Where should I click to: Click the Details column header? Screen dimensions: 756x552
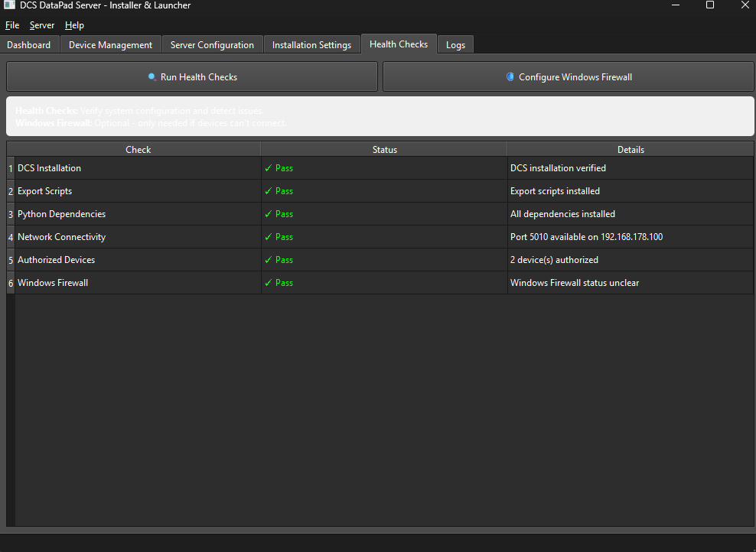click(631, 150)
